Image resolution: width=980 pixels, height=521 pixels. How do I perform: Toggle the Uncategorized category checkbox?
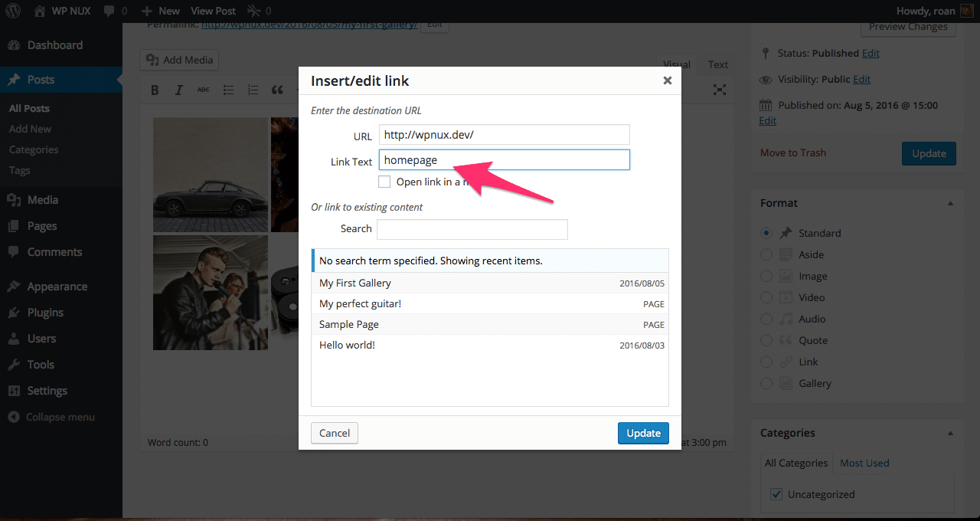(x=776, y=494)
